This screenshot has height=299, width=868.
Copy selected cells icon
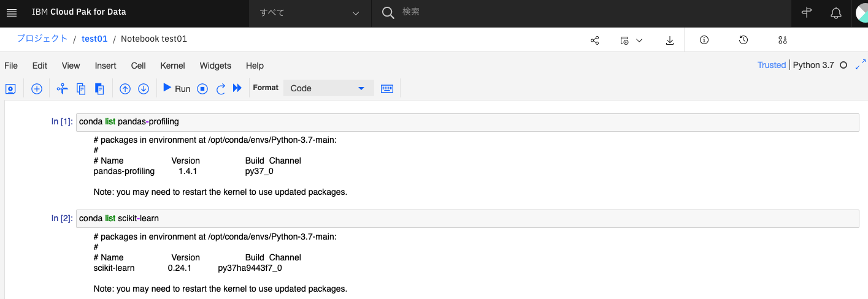click(81, 89)
